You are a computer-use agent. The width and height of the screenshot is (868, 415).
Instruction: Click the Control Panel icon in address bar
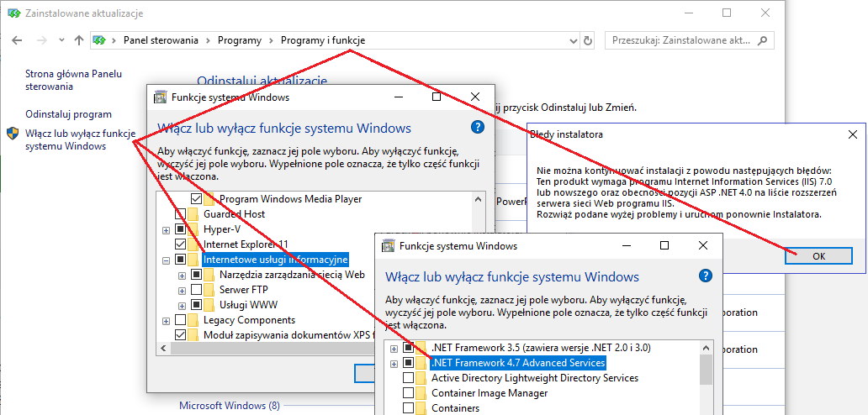99,40
